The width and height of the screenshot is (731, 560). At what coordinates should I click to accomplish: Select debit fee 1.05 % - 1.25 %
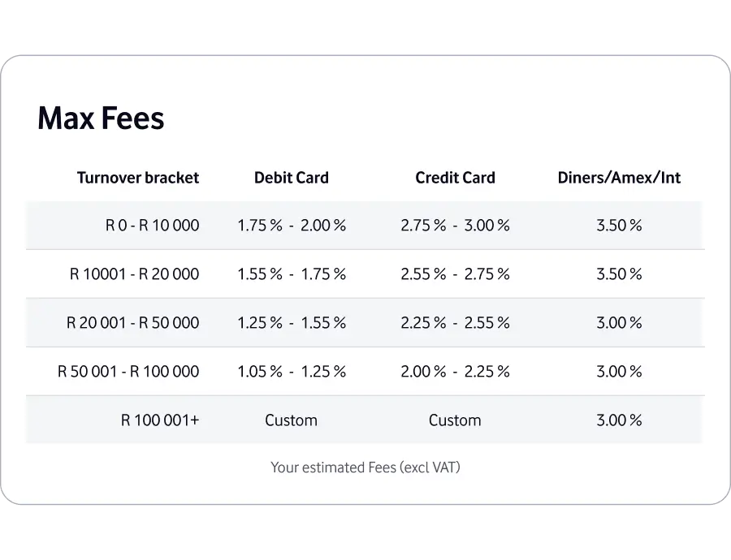tap(292, 372)
